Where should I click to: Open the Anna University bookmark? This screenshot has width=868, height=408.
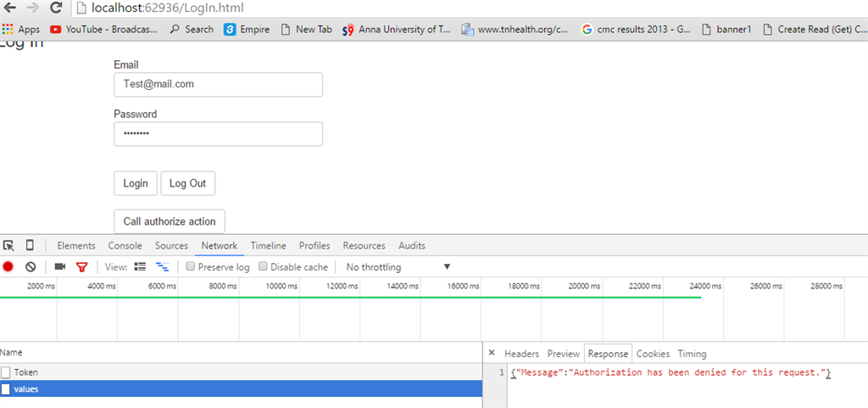pos(397,30)
